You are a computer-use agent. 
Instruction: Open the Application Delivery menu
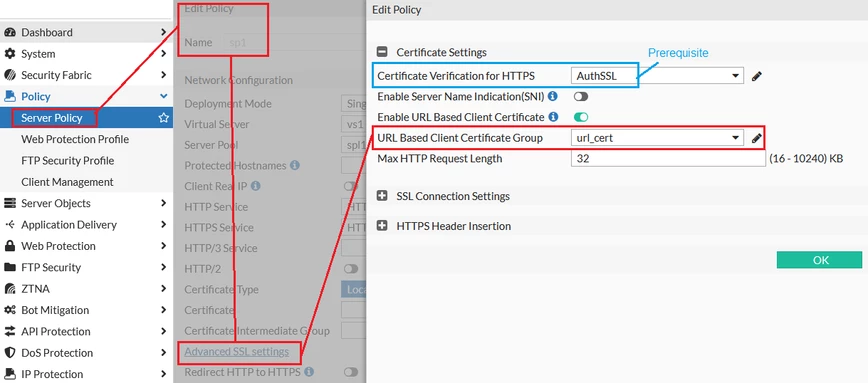tap(86, 225)
